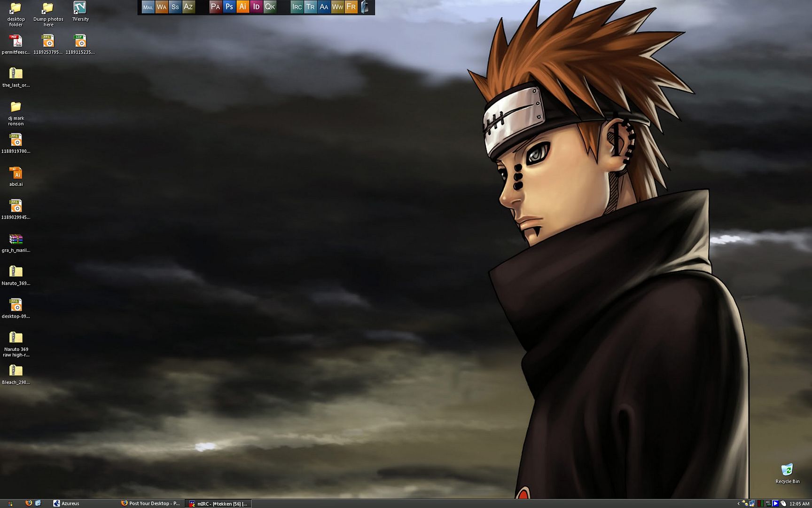Expand hidden system tray icons arrow
812x508 pixels.
[x=739, y=503]
